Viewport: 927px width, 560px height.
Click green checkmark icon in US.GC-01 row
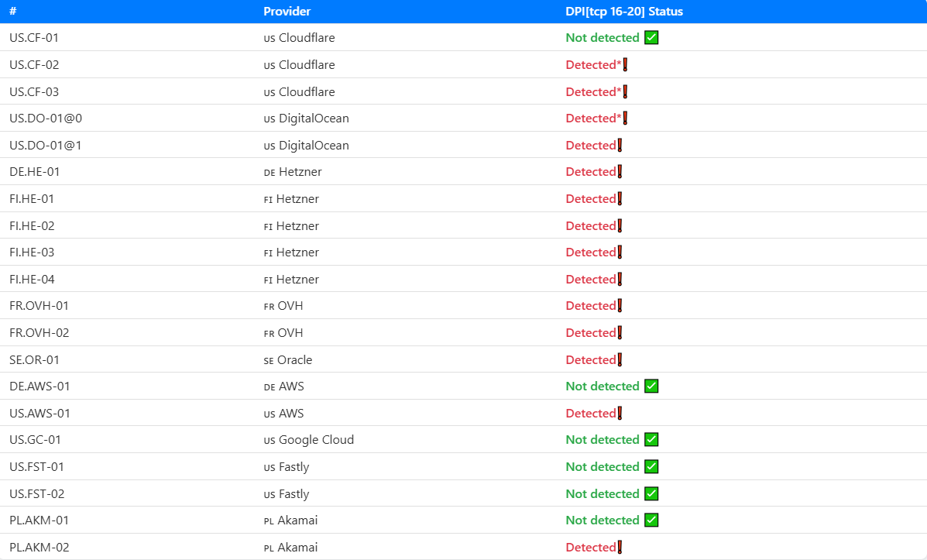coord(651,440)
